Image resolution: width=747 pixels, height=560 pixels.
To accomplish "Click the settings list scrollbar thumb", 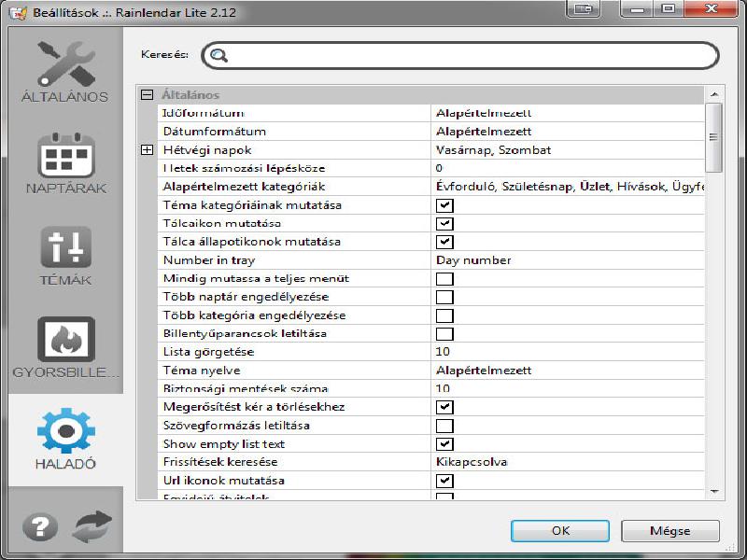I will (x=713, y=137).
